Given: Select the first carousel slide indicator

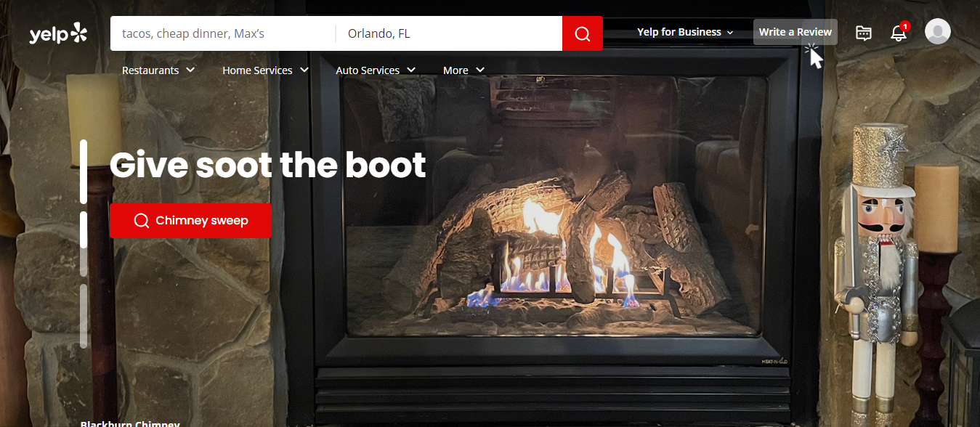Looking at the screenshot, I should point(84,171).
